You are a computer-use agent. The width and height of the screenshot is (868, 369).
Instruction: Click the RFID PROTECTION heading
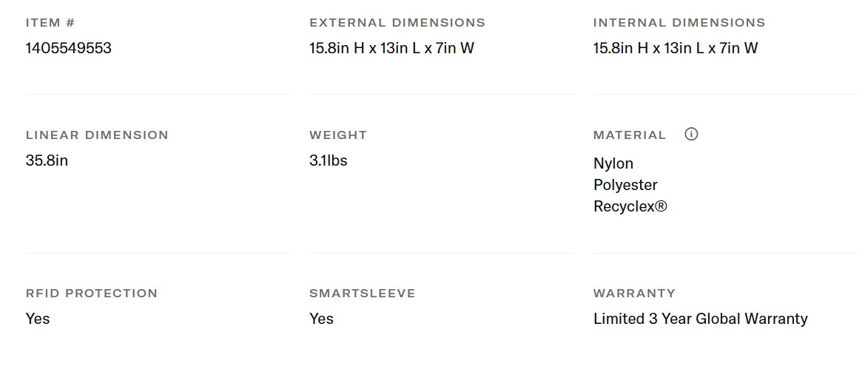coord(91,294)
